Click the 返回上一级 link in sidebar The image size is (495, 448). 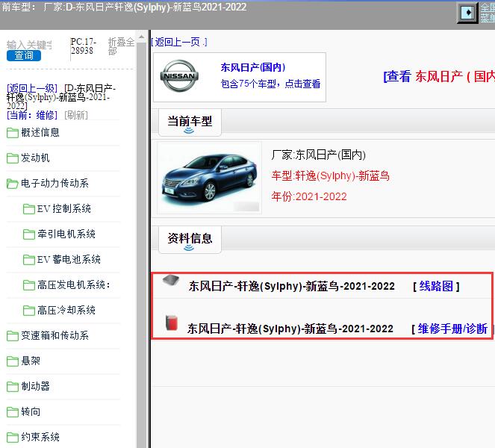[x=32, y=88]
